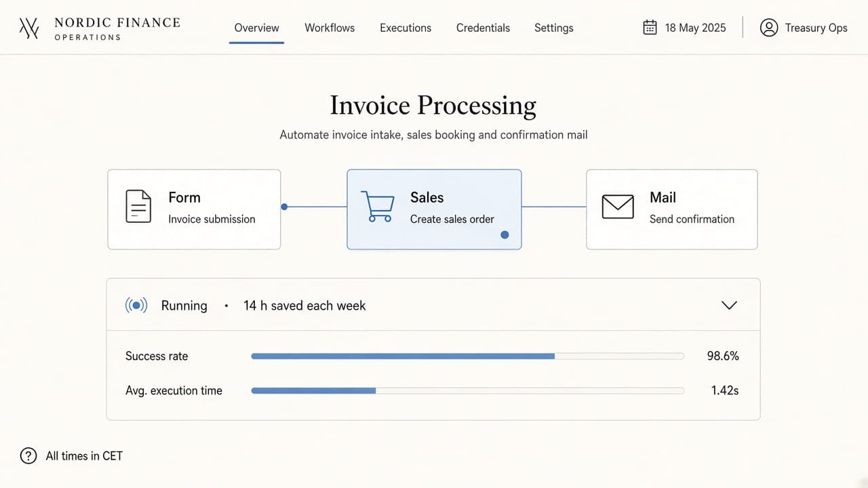Click the 18 May 2025 date

click(x=695, y=28)
